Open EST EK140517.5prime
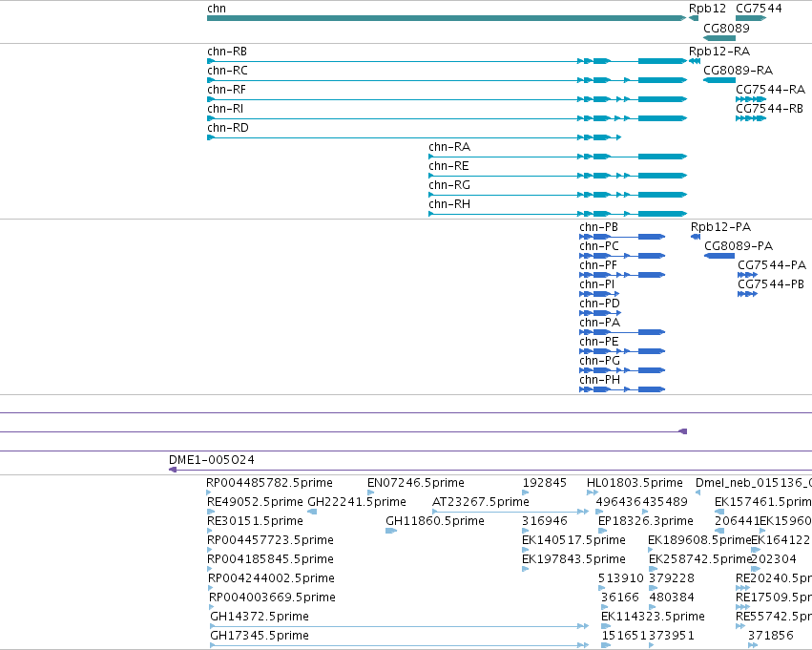The width and height of the screenshot is (812, 650). (573, 541)
